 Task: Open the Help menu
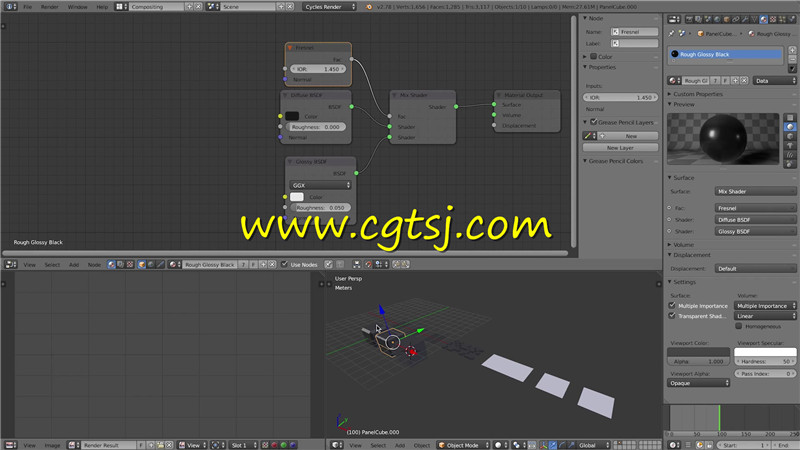102,7
